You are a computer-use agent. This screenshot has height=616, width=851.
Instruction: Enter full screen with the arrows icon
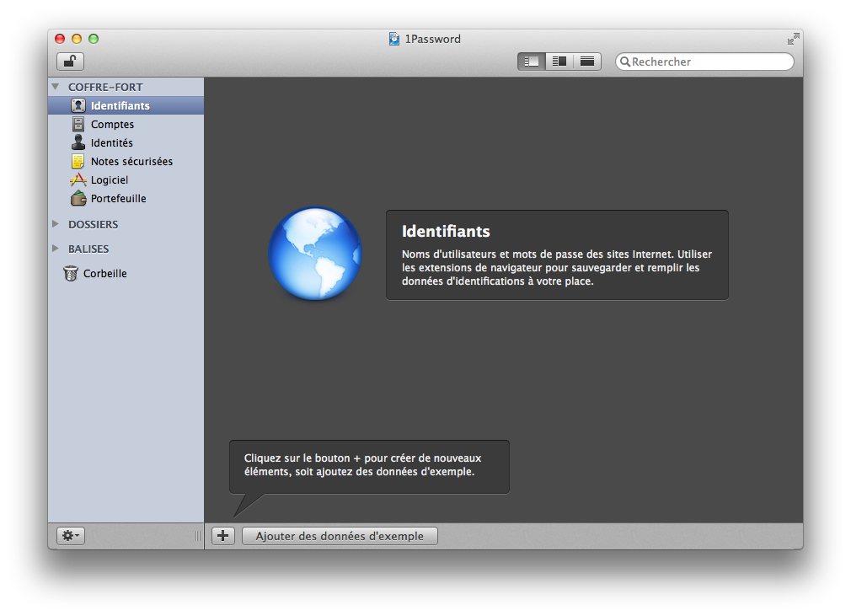coord(794,39)
